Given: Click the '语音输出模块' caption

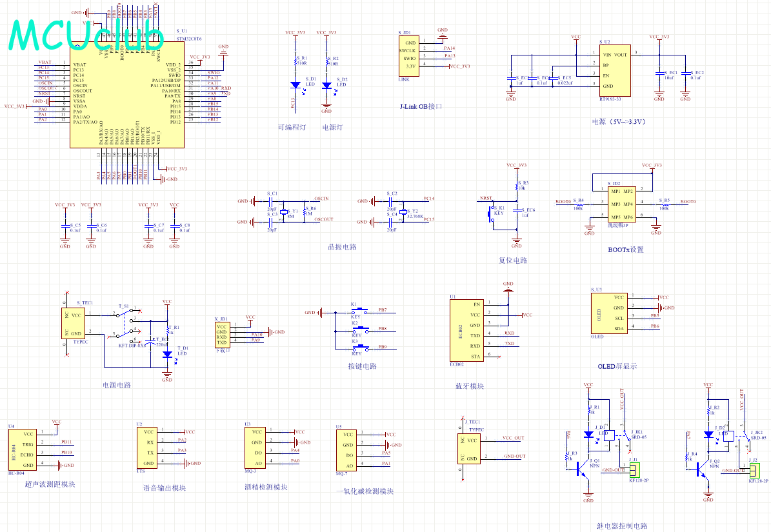Looking at the screenshot, I should [x=165, y=488].
